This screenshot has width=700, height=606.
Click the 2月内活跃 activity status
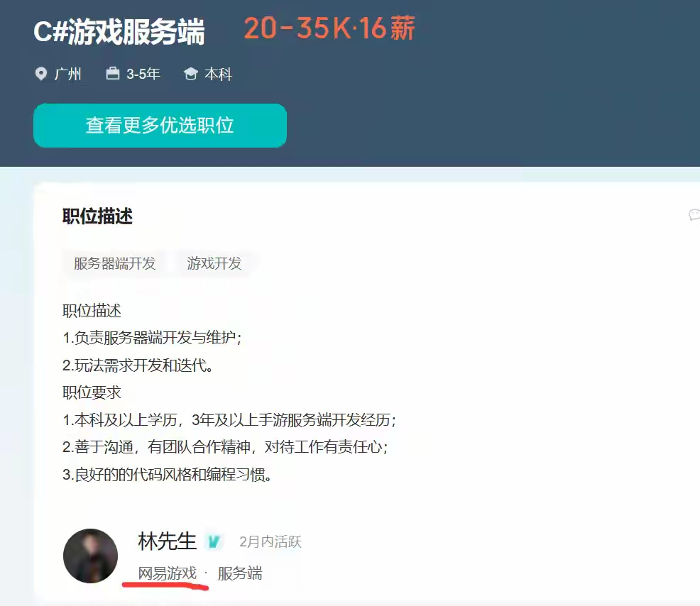[x=270, y=541]
